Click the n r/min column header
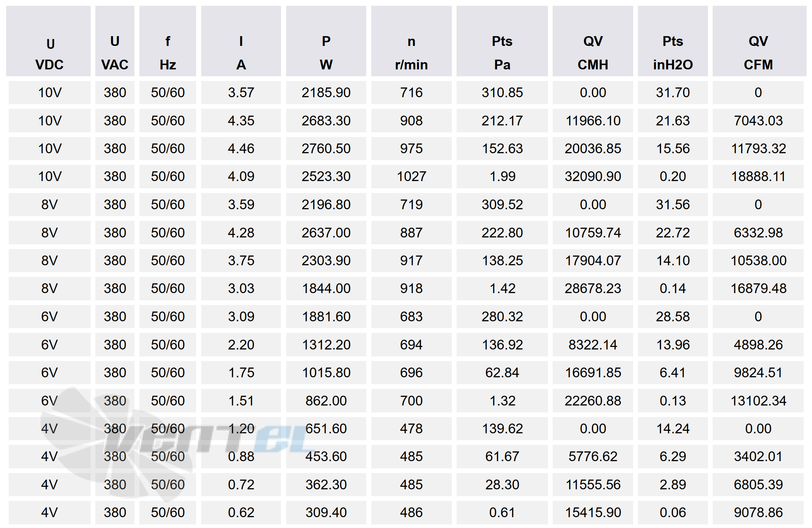This screenshot has height=528, width=812. tap(411, 41)
